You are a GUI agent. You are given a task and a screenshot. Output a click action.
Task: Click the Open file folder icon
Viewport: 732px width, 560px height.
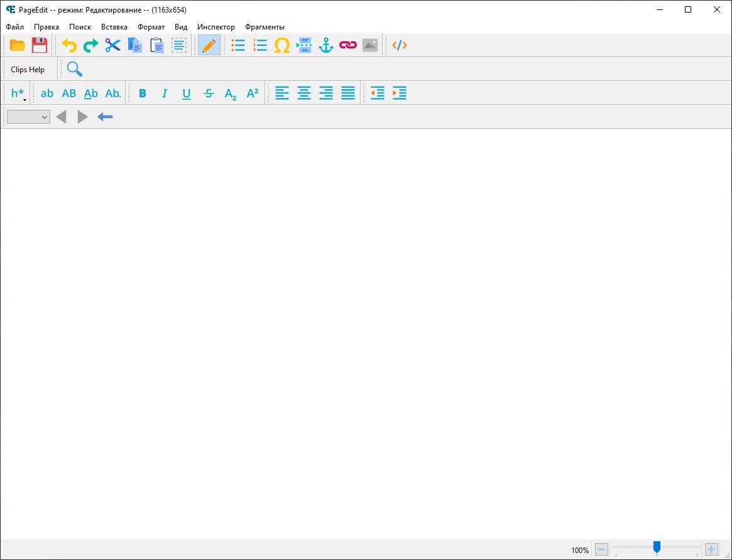coord(18,45)
